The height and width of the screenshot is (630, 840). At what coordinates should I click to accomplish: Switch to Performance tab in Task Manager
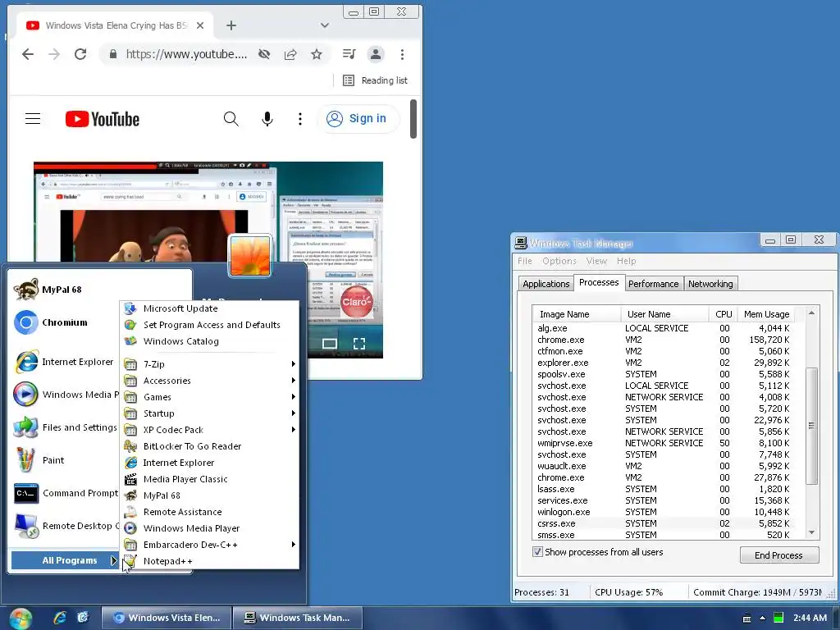(653, 284)
